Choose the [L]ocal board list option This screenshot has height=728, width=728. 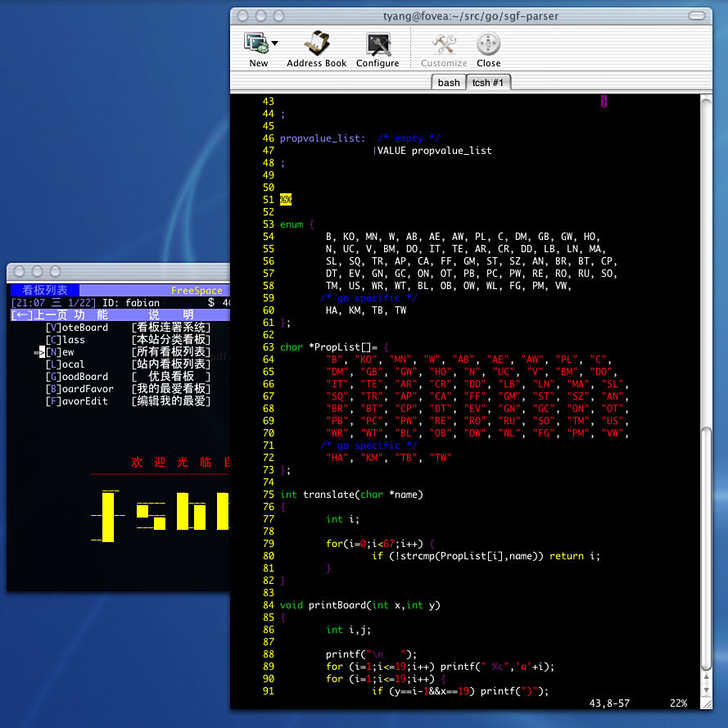click(65, 364)
